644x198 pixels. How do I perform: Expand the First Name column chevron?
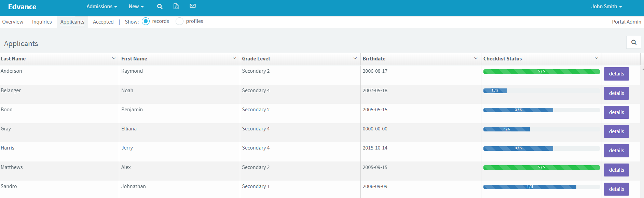234,58
